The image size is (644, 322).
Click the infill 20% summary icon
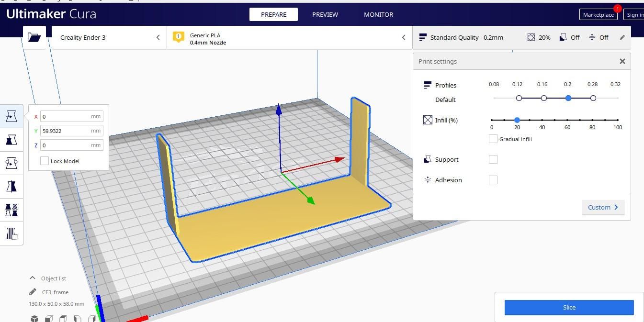[x=531, y=37]
